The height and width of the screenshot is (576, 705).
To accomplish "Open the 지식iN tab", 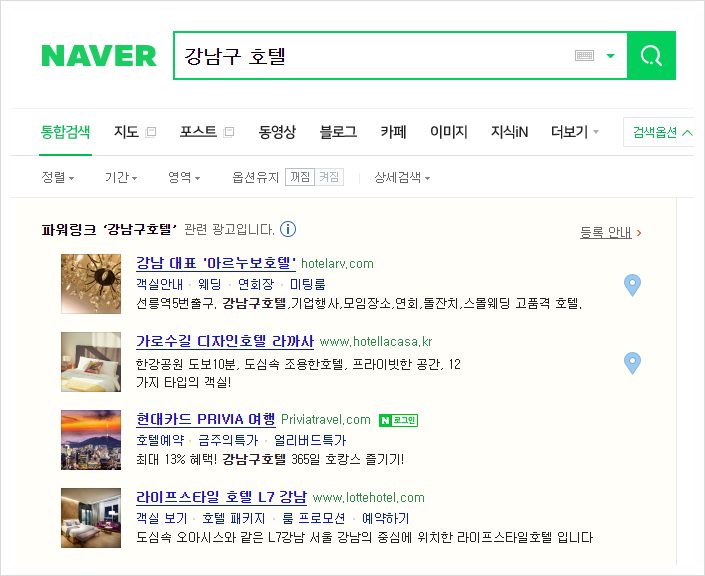I will (509, 132).
